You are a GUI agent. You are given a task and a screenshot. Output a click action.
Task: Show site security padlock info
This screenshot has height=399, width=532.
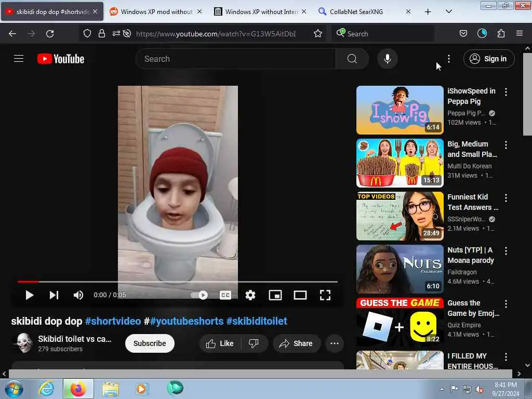[101, 34]
